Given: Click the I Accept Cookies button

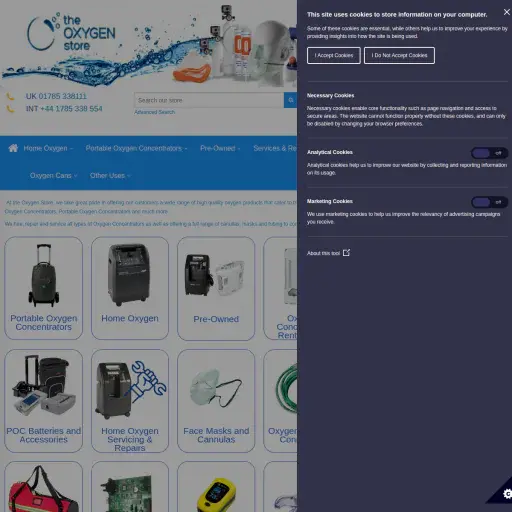Looking at the screenshot, I should tap(334, 55).
